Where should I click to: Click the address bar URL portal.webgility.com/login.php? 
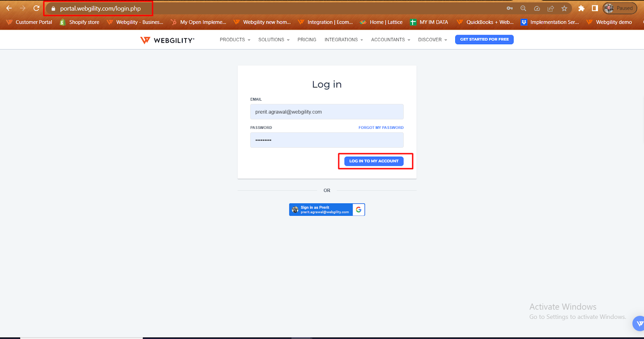click(x=101, y=8)
